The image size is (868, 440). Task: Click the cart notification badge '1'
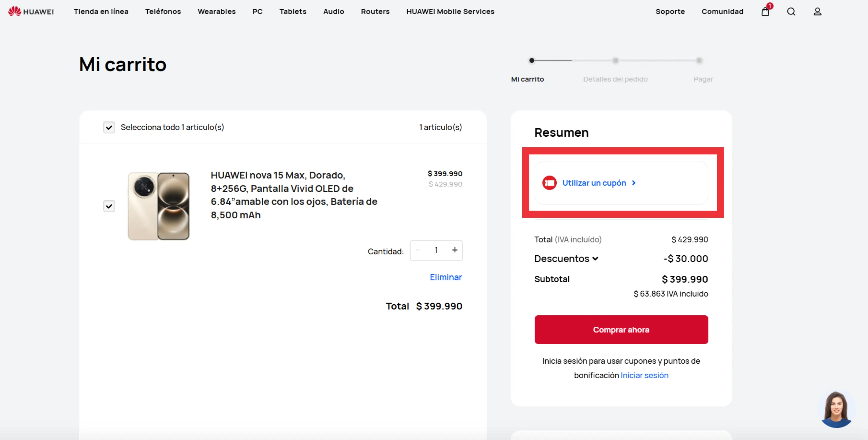click(x=770, y=6)
